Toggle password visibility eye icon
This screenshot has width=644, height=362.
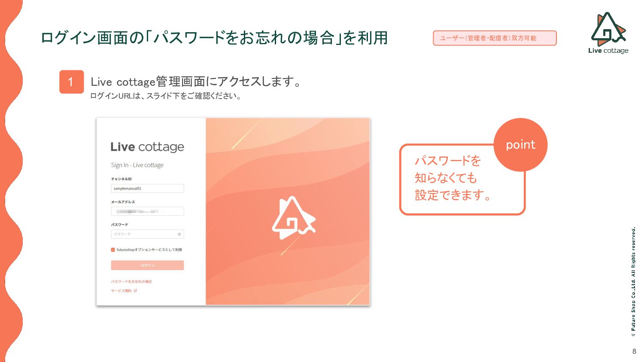pyautogui.click(x=179, y=234)
